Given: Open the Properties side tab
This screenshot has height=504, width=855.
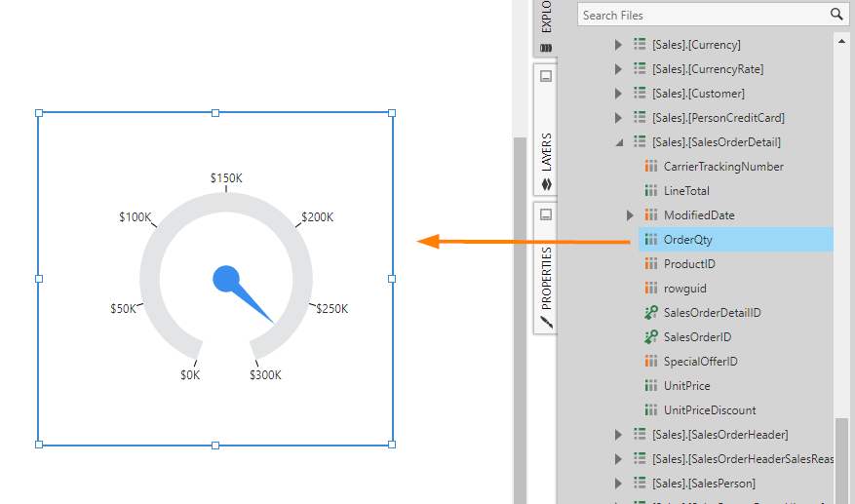Looking at the screenshot, I should click(546, 283).
